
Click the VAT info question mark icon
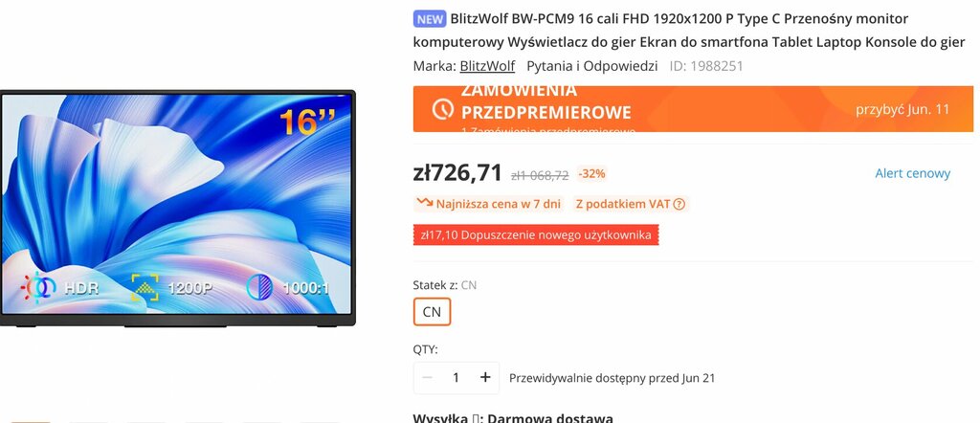(679, 204)
